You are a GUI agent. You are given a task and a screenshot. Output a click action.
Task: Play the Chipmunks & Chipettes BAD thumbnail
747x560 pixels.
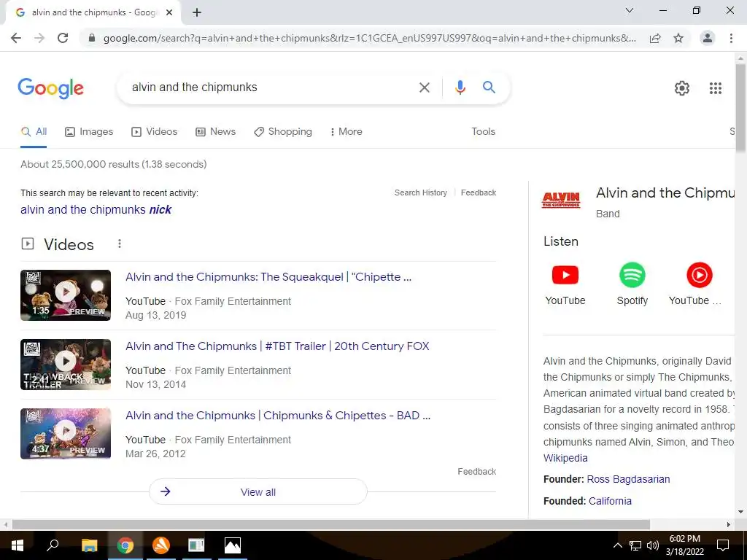pos(66,433)
